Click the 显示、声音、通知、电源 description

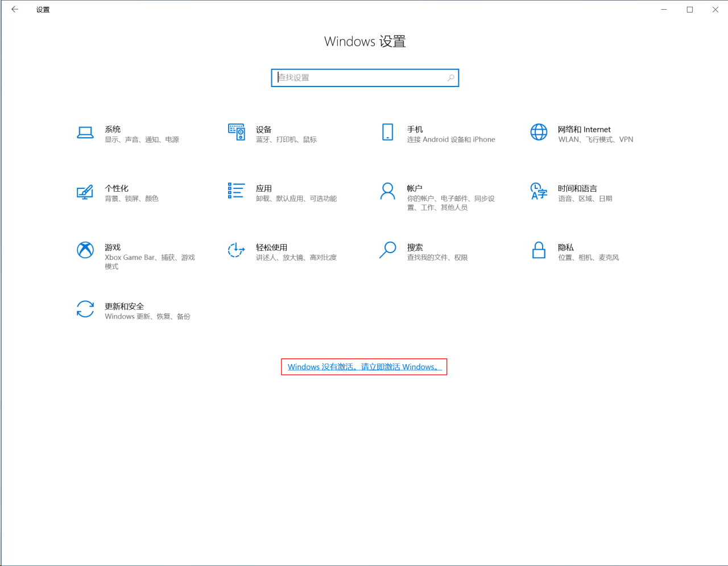pyautogui.click(x=142, y=139)
